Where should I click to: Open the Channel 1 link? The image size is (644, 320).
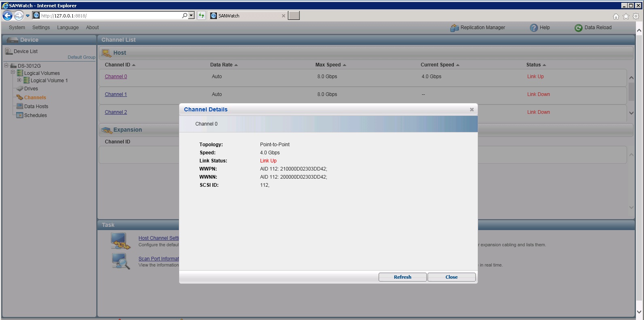pos(116,94)
